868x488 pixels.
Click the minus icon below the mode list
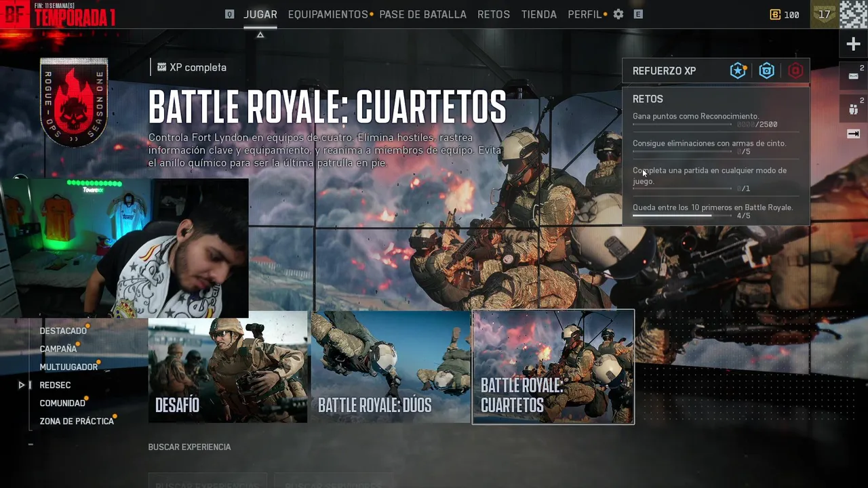(x=31, y=445)
